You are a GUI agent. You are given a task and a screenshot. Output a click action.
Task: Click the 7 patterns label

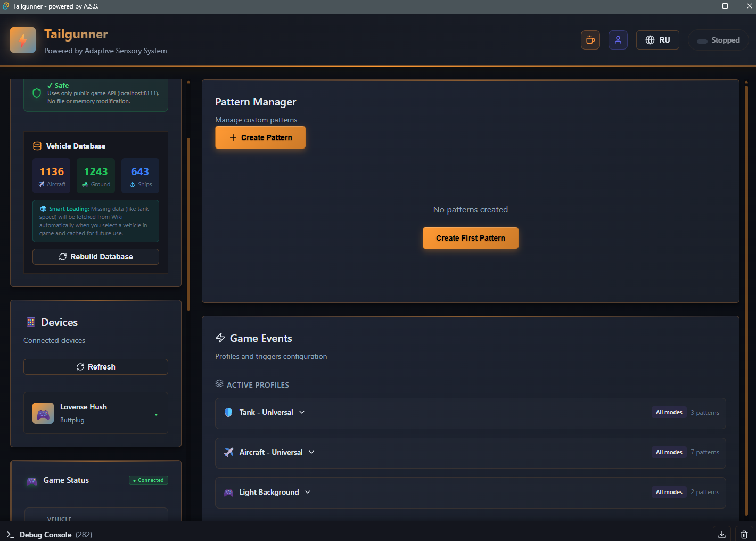coord(705,452)
